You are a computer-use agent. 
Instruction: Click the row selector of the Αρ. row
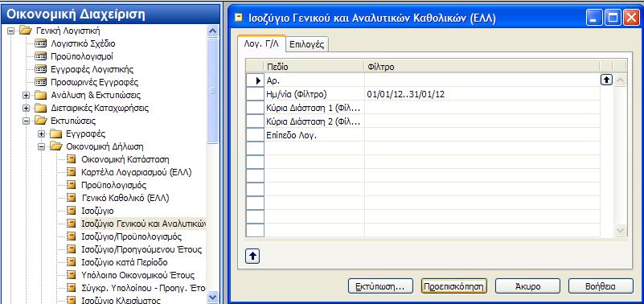[x=255, y=80]
